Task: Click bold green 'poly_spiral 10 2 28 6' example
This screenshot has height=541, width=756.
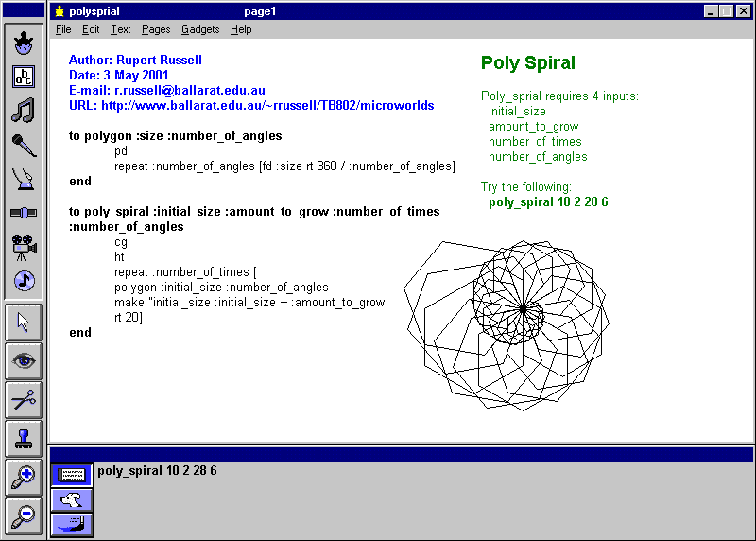Action: coord(548,201)
